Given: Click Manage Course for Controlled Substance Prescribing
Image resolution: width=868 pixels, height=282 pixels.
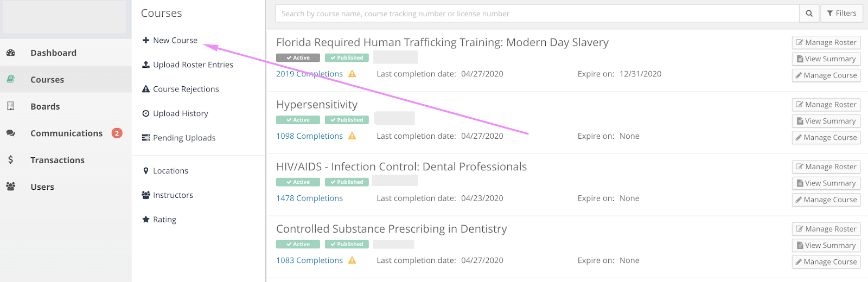Looking at the screenshot, I should pyautogui.click(x=826, y=262).
